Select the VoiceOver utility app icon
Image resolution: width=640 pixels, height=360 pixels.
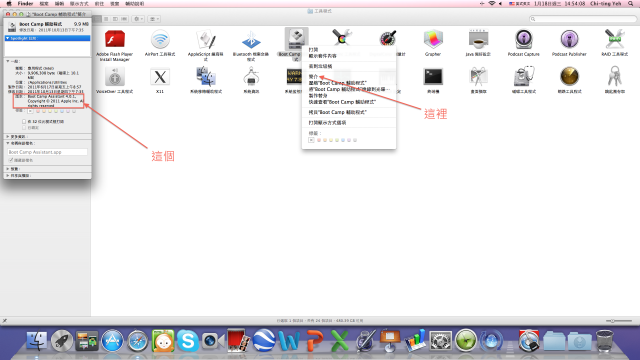[x=115, y=77]
